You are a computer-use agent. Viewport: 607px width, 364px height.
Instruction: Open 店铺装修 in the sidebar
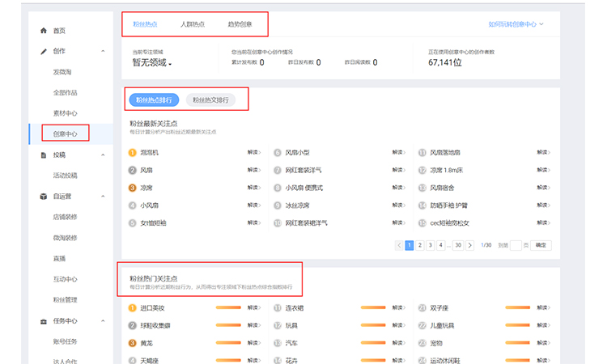click(65, 217)
